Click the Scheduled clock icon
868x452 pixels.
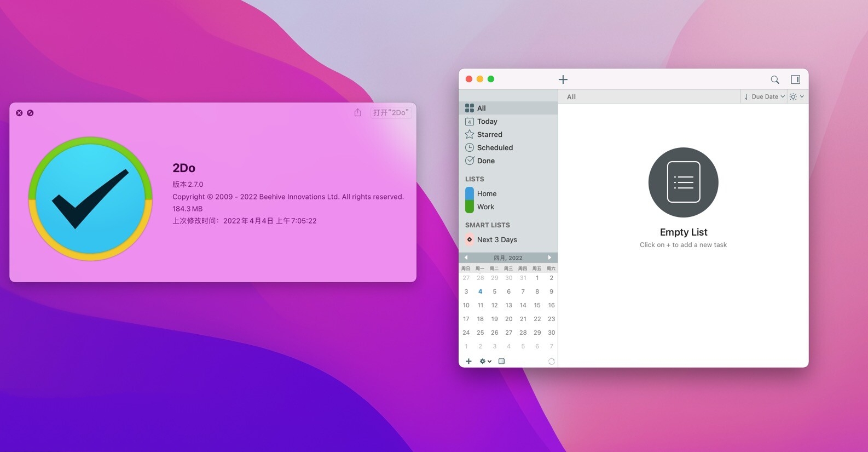tap(470, 147)
